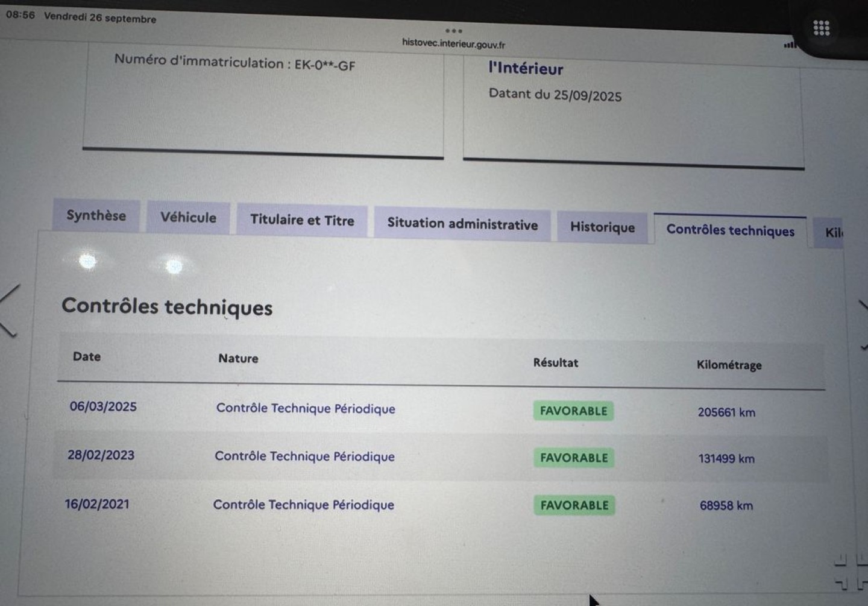Tap the Vendredi 26 septembre date in status bar

[x=100, y=17]
